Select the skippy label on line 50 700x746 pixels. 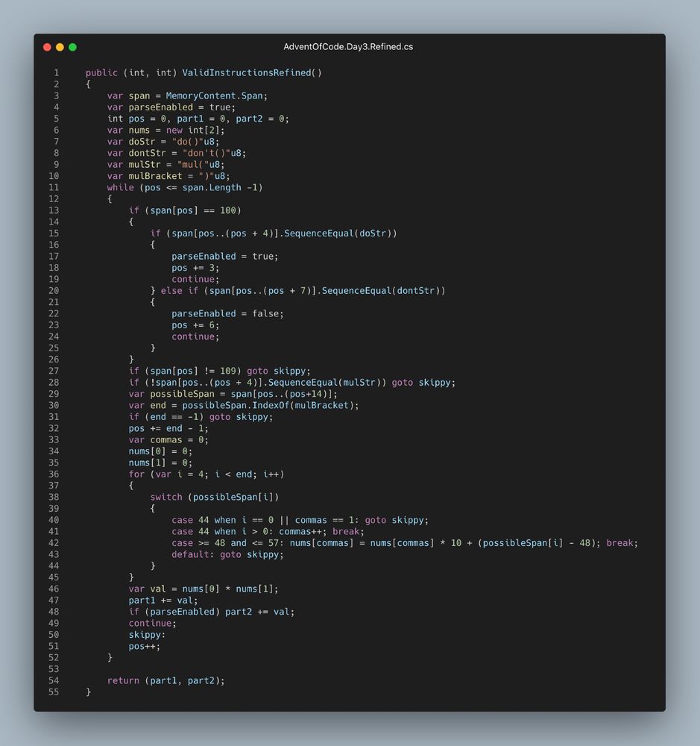(148, 634)
